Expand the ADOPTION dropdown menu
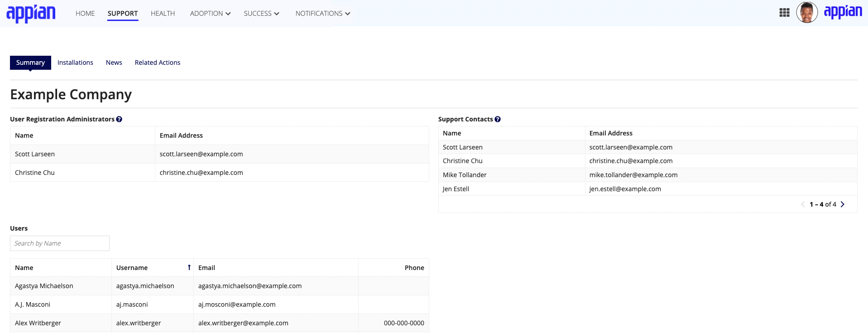The width and height of the screenshot is (868, 333). pyautogui.click(x=210, y=14)
